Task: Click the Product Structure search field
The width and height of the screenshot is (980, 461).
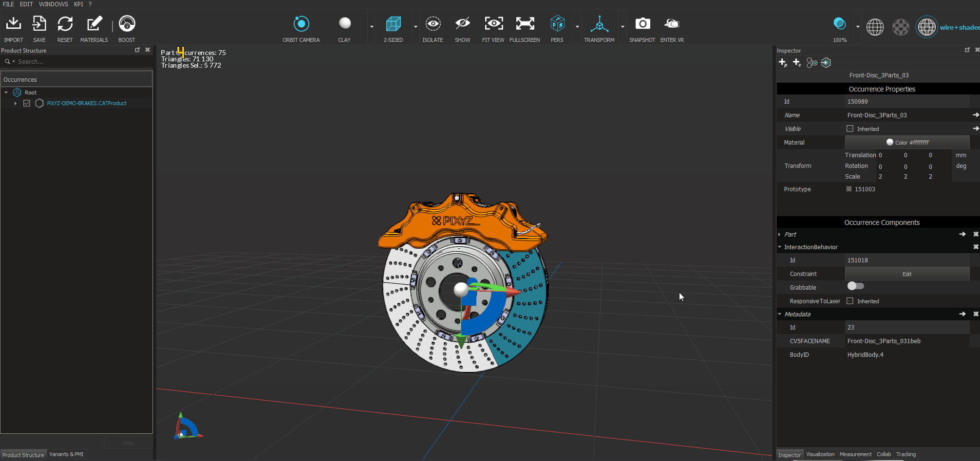Action: pos(83,61)
